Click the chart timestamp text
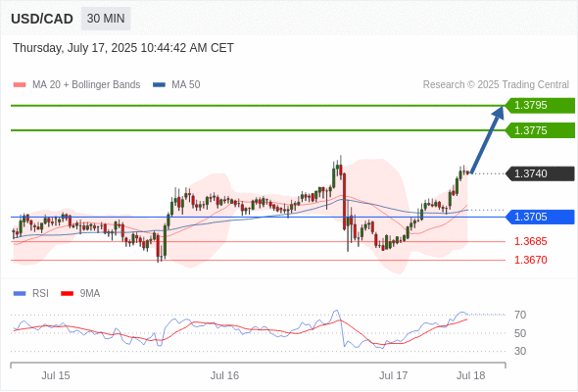 coord(123,48)
